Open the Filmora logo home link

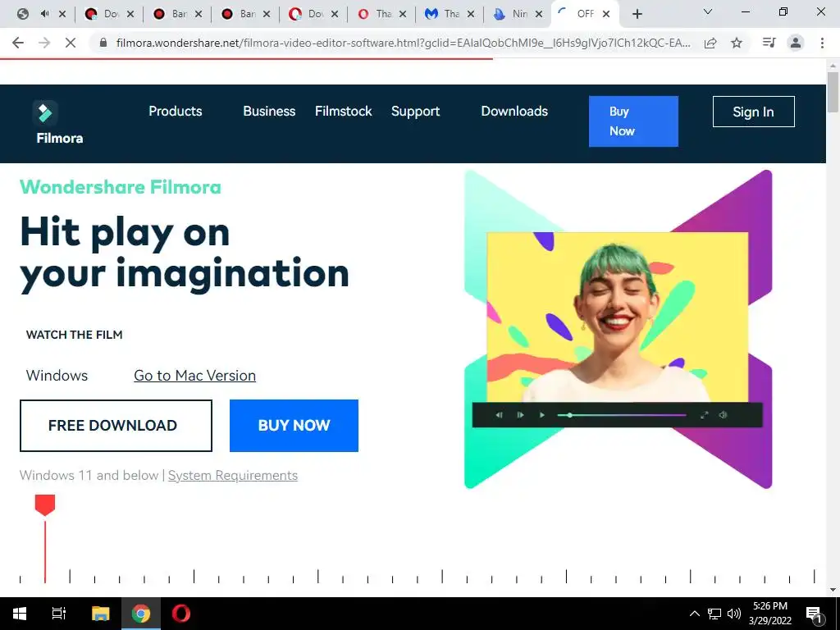[59, 123]
